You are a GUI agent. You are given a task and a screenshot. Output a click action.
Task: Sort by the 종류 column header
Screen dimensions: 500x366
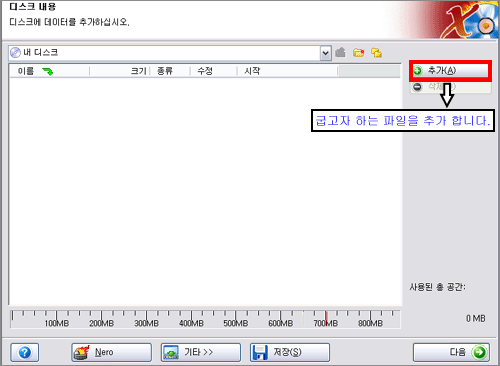tap(170, 71)
